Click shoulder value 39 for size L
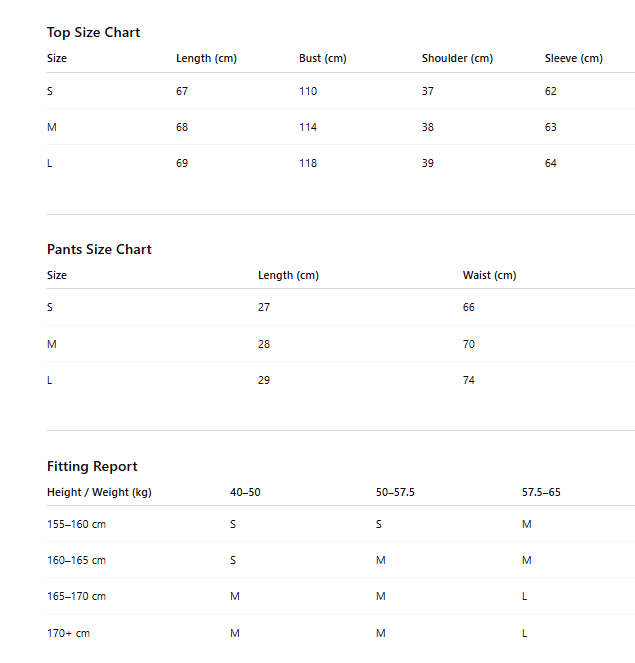 tap(427, 163)
